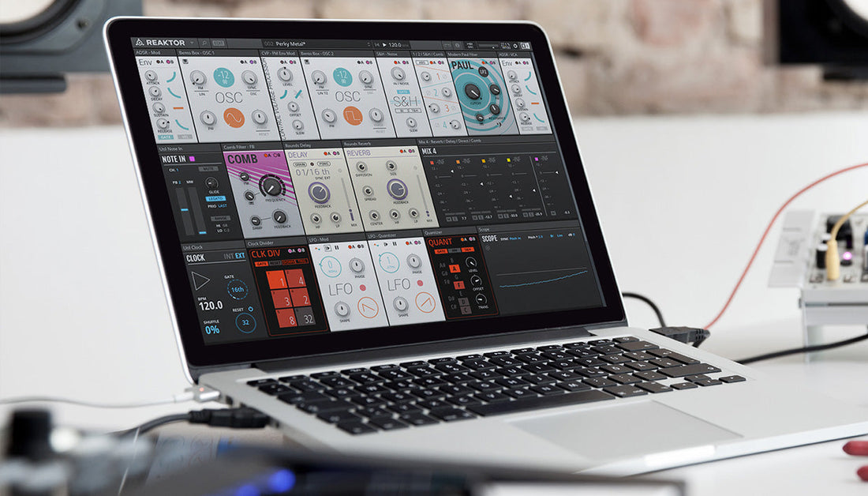Viewport: 868px width, 496px height.
Task: Click the 16th GATE dial on CLOCK
Action: 238,289
